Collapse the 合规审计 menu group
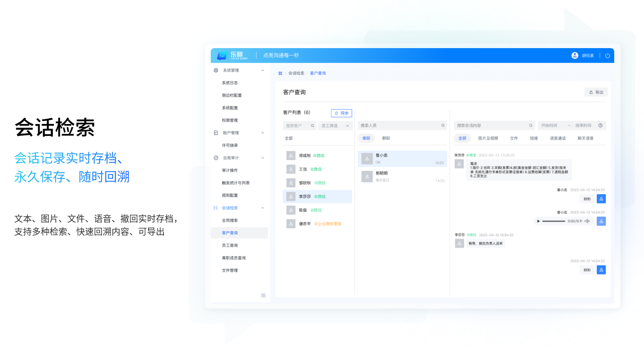This screenshot has height=352, width=644. tap(263, 158)
